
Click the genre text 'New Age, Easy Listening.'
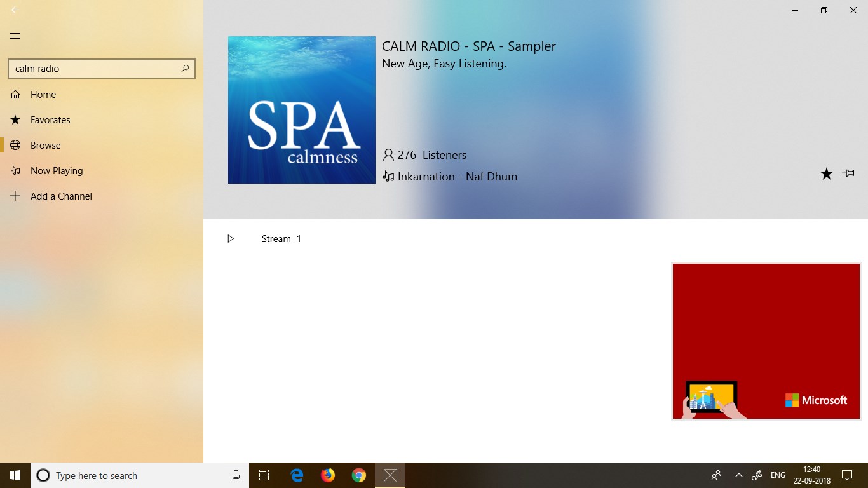[x=444, y=64]
